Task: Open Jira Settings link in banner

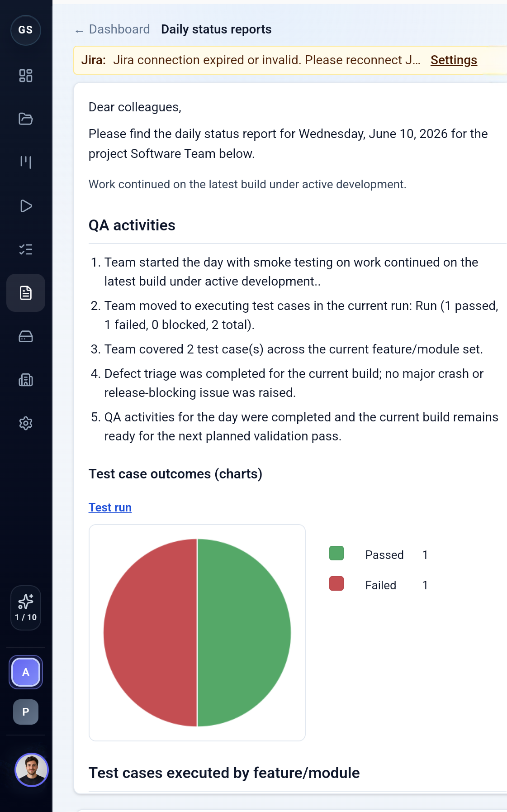Action: (454, 60)
